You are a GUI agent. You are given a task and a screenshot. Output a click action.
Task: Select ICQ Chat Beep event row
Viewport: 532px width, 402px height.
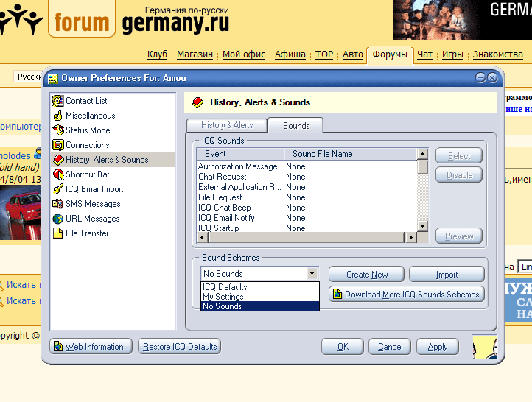(307, 208)
